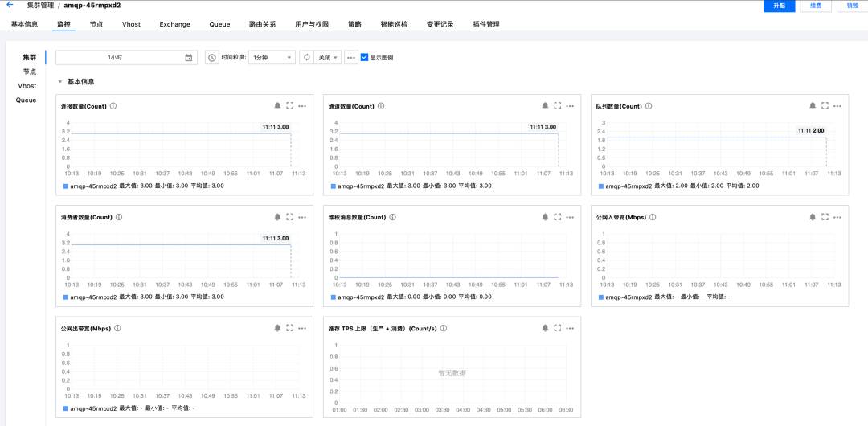Screen dimensions: 868x426
Task: Show info for 堆积消息数量(Count) chart
Action: coord(392,217)
